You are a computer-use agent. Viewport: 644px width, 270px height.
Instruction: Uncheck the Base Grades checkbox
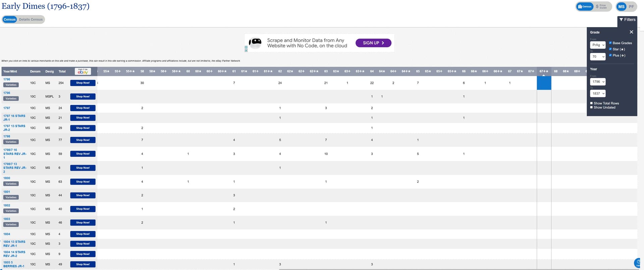pyautogui.click(x=610, y=43)
